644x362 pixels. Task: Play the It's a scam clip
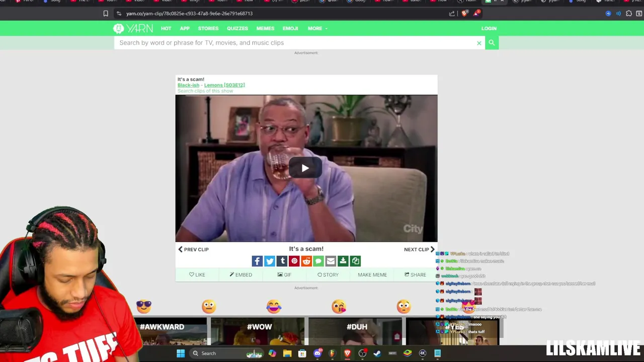(305, 168)
